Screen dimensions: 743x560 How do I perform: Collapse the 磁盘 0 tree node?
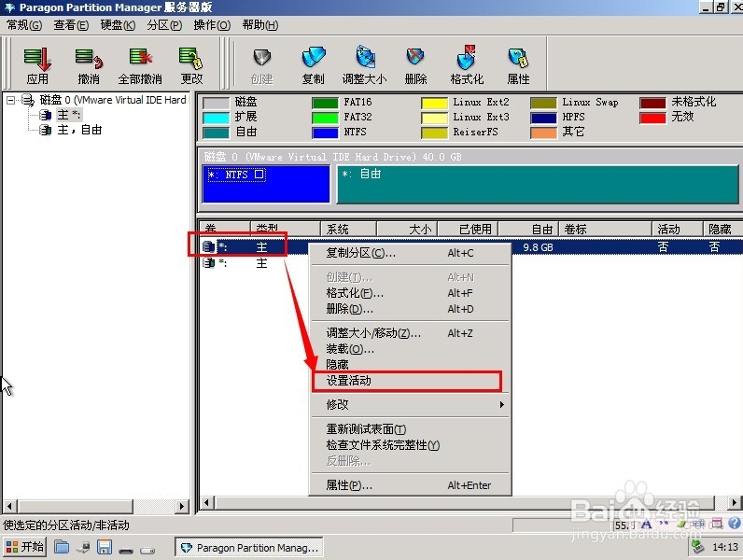coord(11,100)
